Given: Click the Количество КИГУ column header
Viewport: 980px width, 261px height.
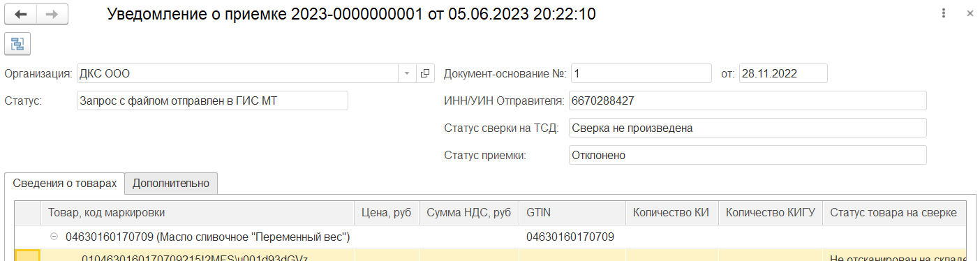Looking at the screenshot, I should coord(770,213).
